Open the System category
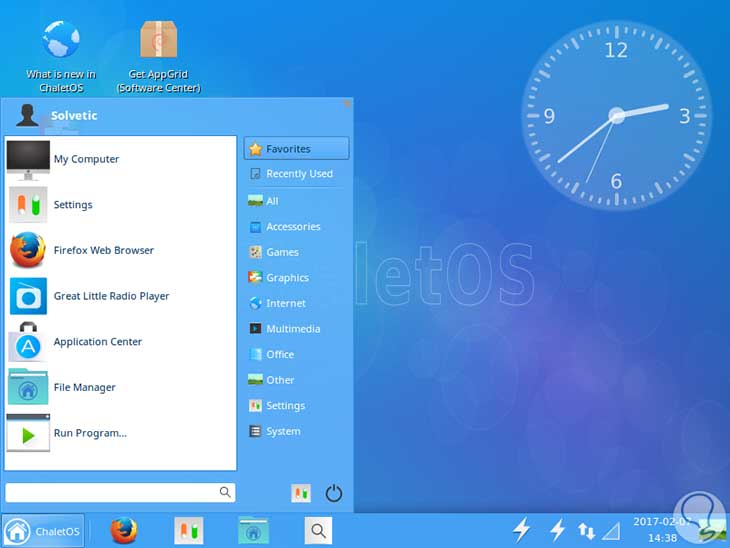This screenshot has height=548, width=730. pos(297,432)
